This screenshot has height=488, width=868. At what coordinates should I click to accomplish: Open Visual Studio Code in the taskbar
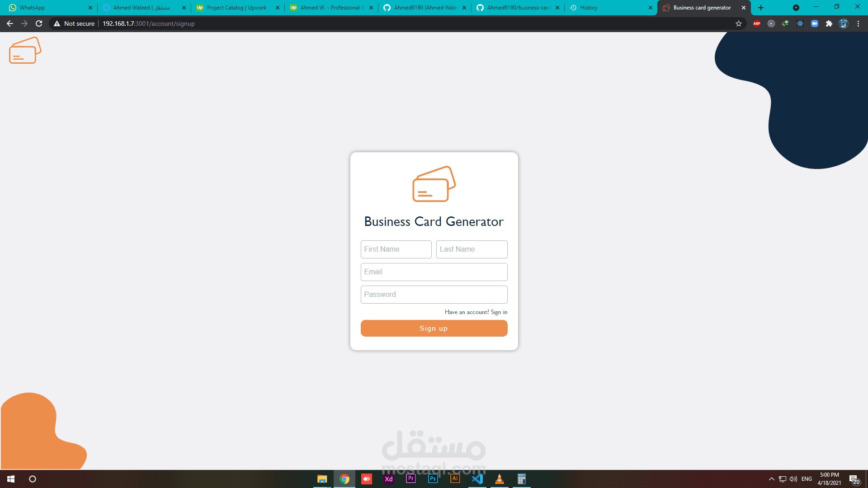(x=477, y=479)
